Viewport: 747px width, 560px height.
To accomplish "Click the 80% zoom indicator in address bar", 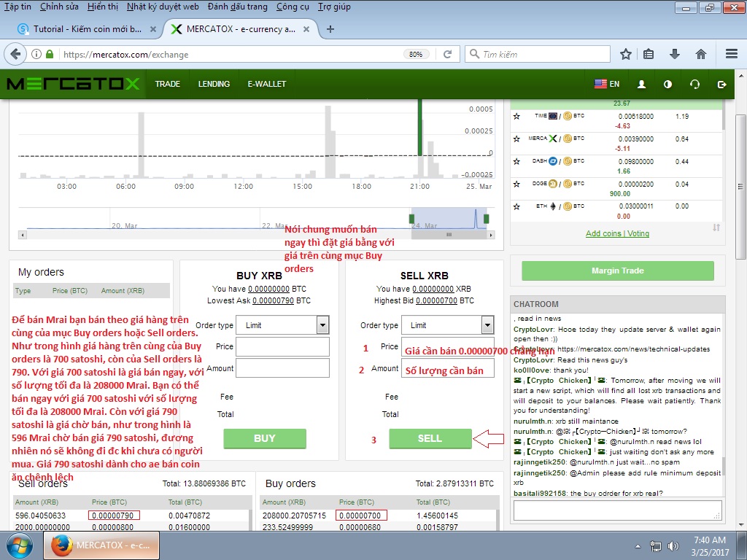I will pos(416,54).
